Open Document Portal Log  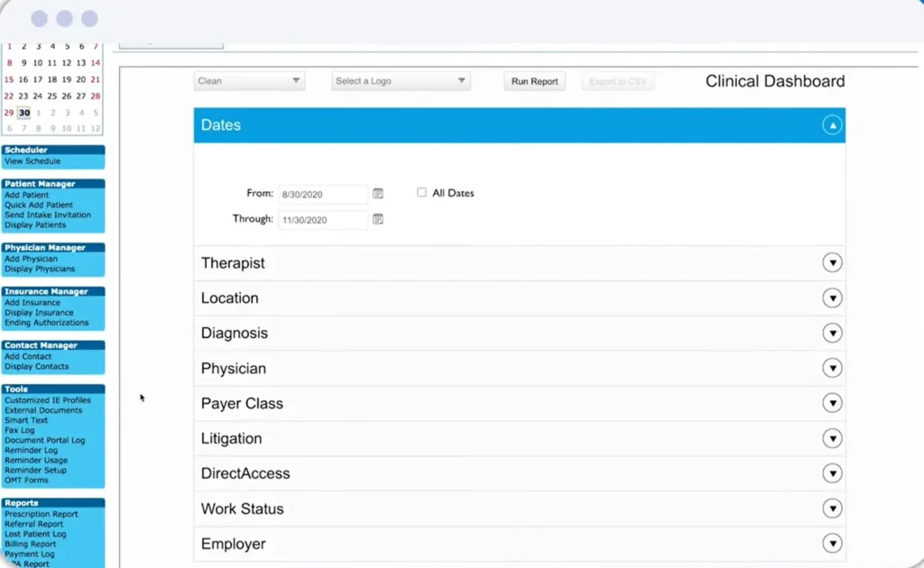(x=45, y=440)
